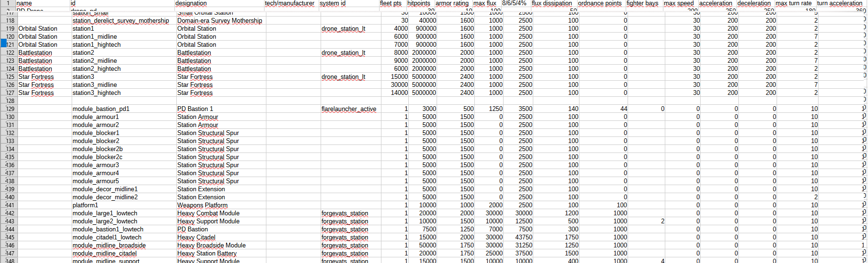This screenshot has width=868, height=263.
Task: Select row header 121
Action: pyautogui.click(x=8, y=44)
